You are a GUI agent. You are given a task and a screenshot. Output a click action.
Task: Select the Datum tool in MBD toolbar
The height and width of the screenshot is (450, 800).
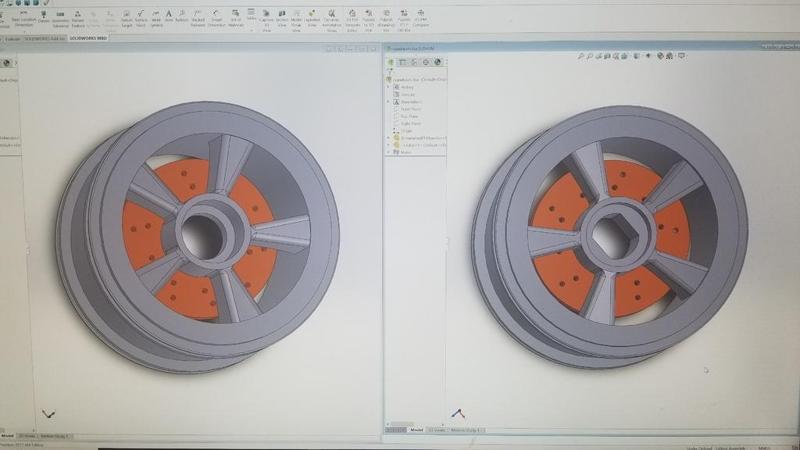tap(43, 17)
